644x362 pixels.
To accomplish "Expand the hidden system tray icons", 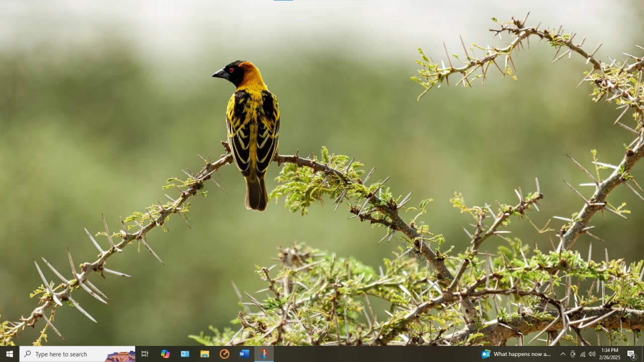I will [x=563, y=354].
